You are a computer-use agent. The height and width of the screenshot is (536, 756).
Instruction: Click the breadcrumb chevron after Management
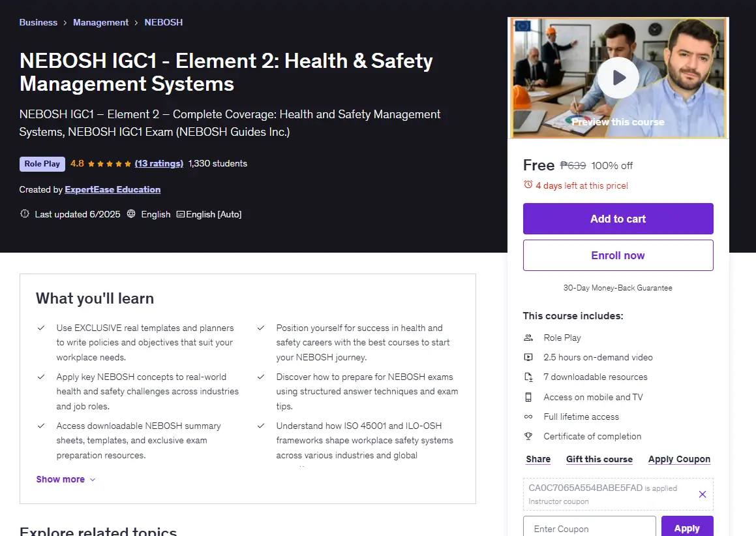point(136,23)
